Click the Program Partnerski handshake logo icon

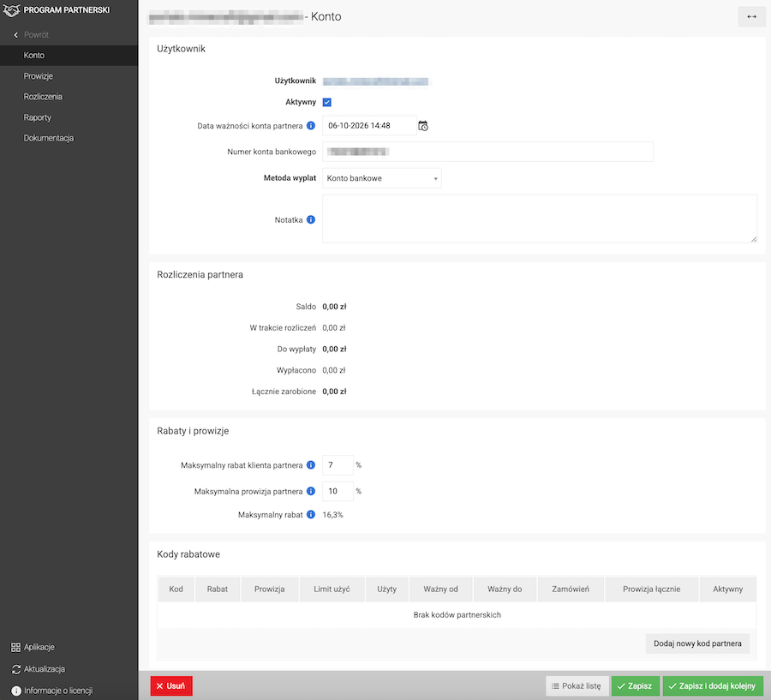[12, 9]
